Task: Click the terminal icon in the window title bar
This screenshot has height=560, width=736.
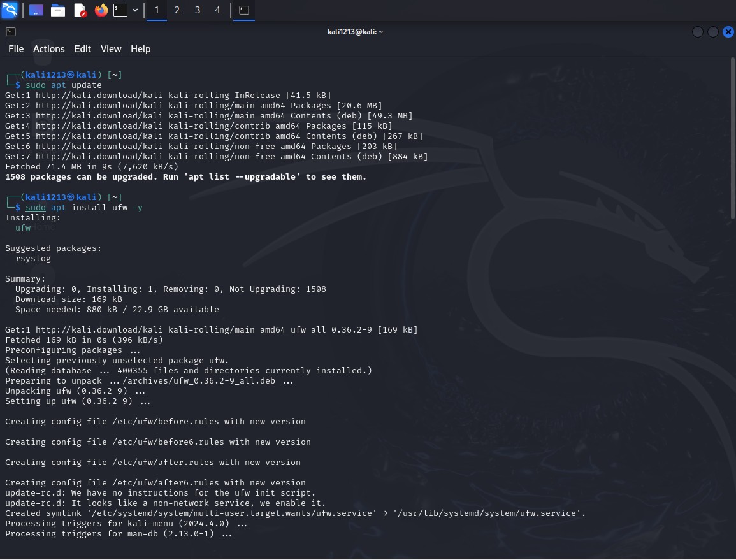Action: click(10, 31)
